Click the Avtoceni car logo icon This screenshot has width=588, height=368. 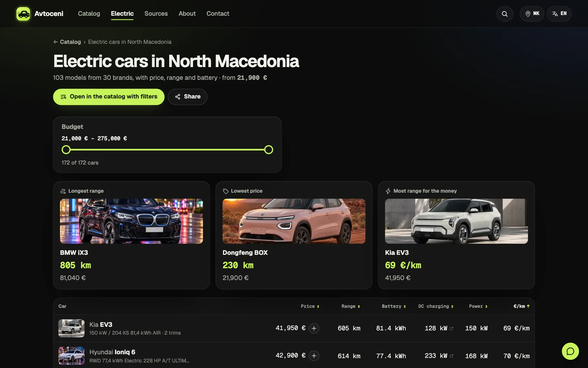click(x=23, y=14)
